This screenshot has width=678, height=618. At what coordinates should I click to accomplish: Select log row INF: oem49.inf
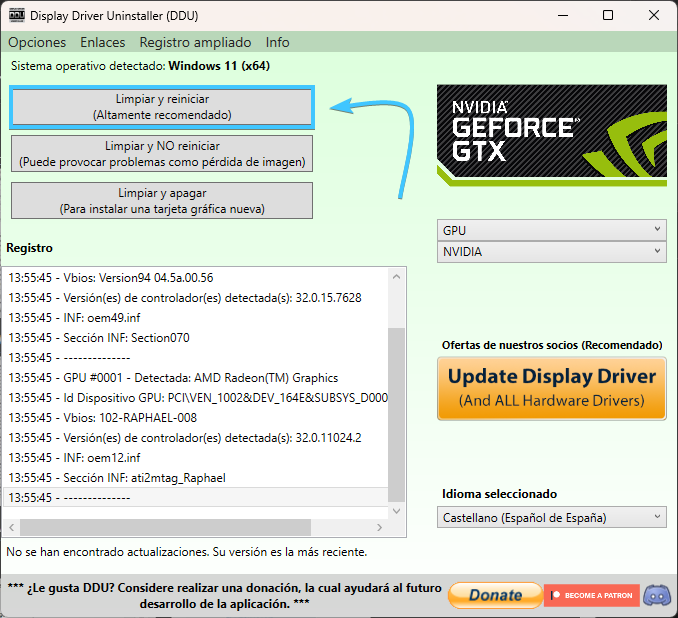click(195, 317)
